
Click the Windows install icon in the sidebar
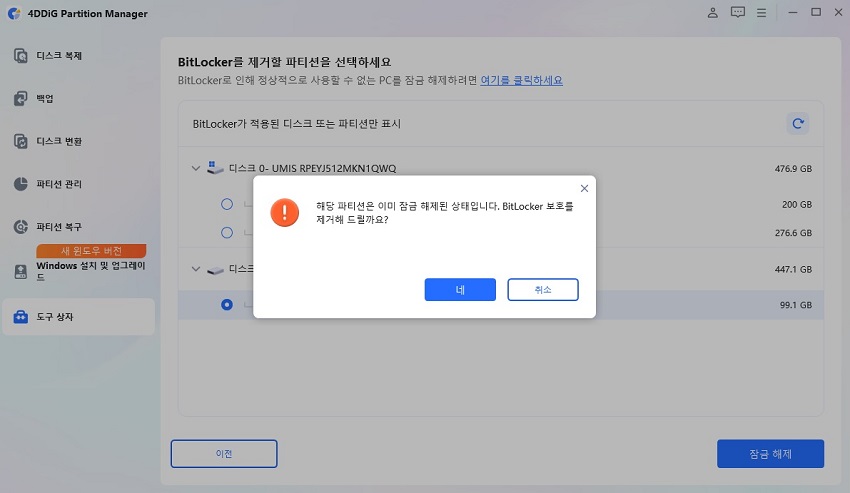[21, 272]
